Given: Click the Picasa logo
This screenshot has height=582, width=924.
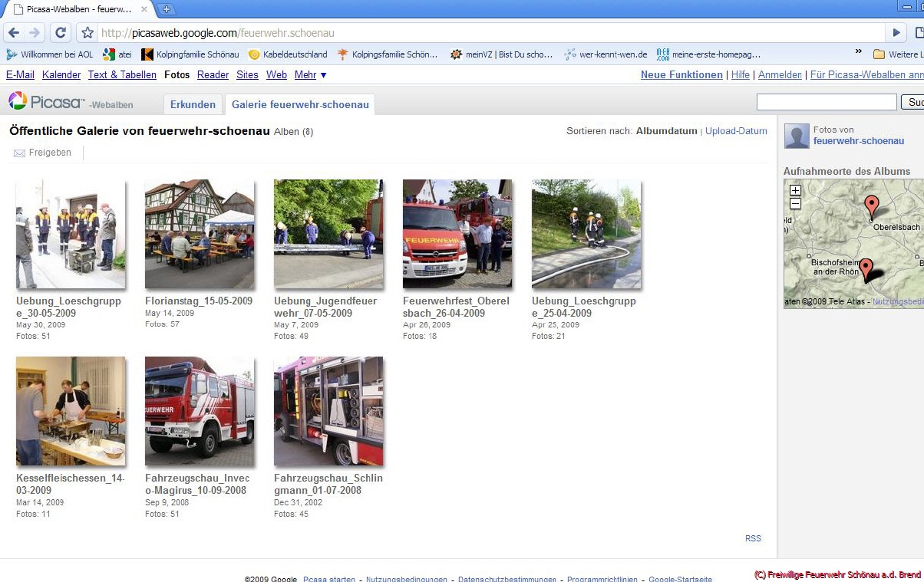Looking at the screenshot, I should point(46,101).
